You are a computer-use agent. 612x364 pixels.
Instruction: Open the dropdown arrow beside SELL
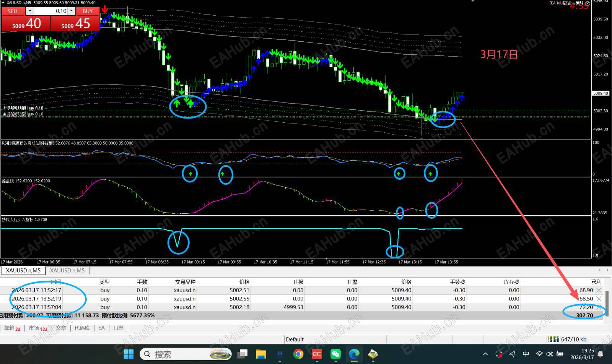coord(29,11)
